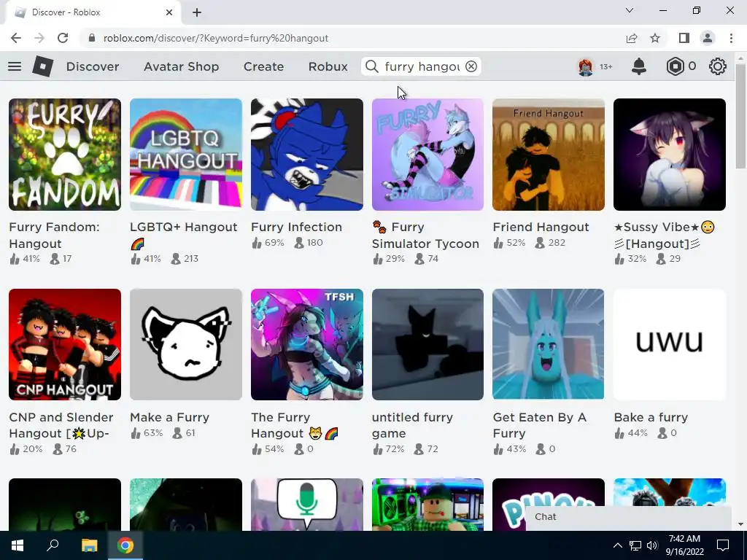Open the volume control in tray
The image size is (747, 560).
(652, 545)
